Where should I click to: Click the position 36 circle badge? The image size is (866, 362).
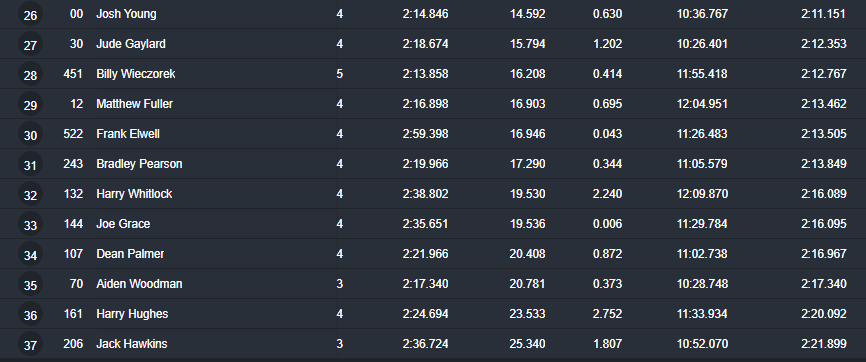(x=30, y=314)
